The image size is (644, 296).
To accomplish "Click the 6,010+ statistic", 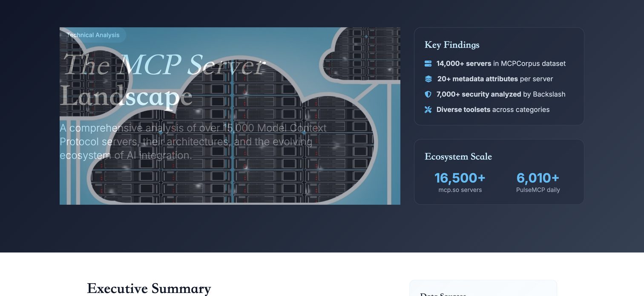I will pyautogui.click(x=538, y=178).
